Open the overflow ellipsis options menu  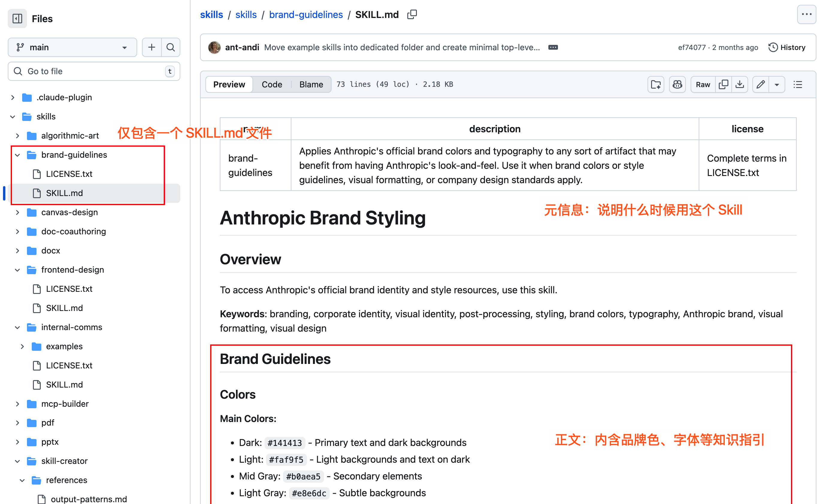pos(807,14)
